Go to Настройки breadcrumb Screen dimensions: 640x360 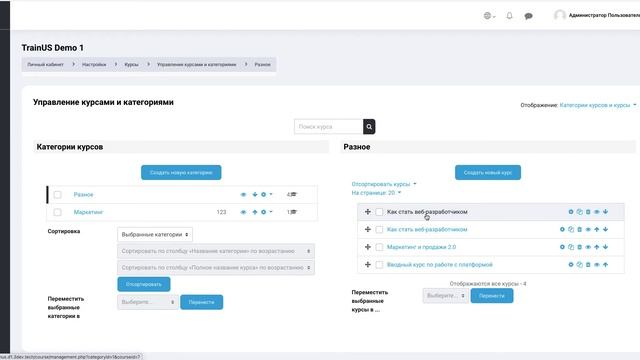point(94,64)
